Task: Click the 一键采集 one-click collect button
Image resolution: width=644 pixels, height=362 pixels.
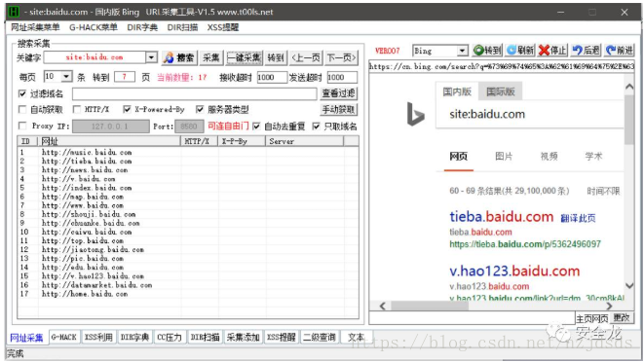Action: (244, 57)
